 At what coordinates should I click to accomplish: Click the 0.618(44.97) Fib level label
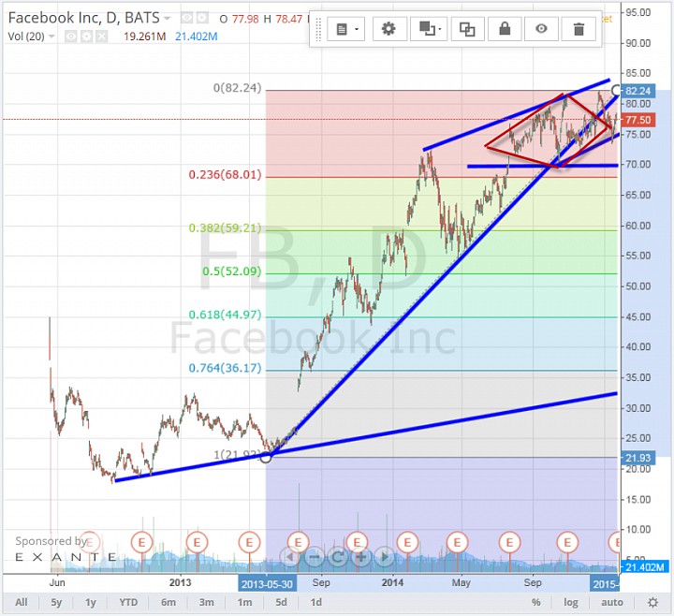point(225,315)
